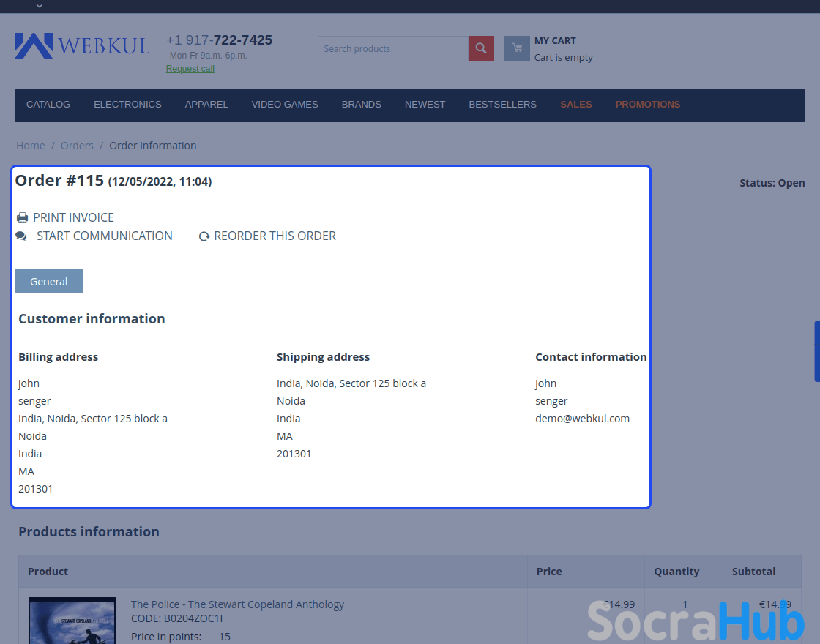Click the red search magnifier button
The width and height of the screenshot is (820, 644).
coord(481,49)
